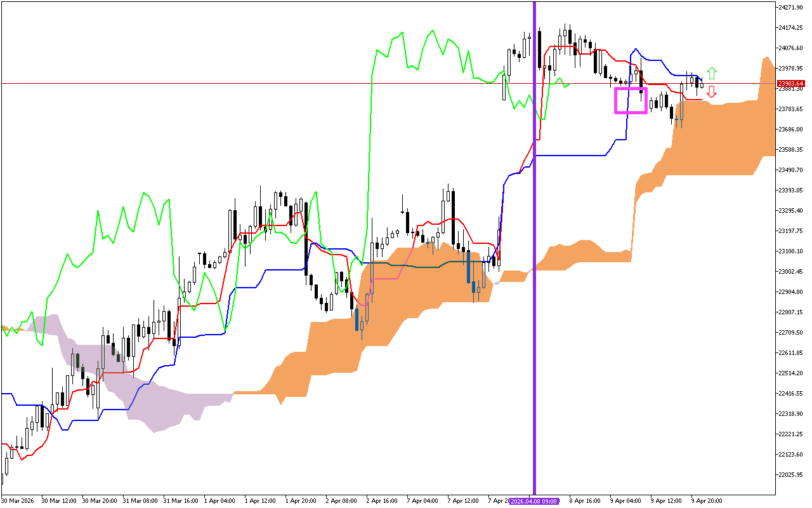
Task: Click the 2 Apr 16:00 time label
Action: coord(381,500)
